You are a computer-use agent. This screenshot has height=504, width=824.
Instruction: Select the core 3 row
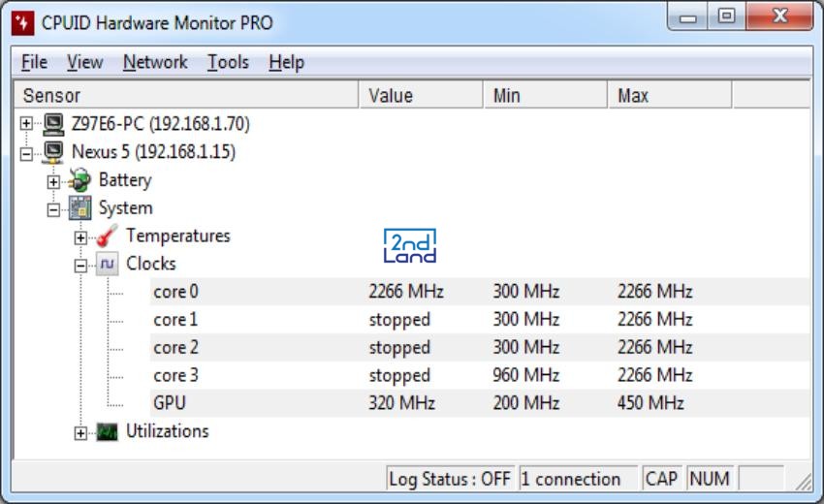click(479, 375)
